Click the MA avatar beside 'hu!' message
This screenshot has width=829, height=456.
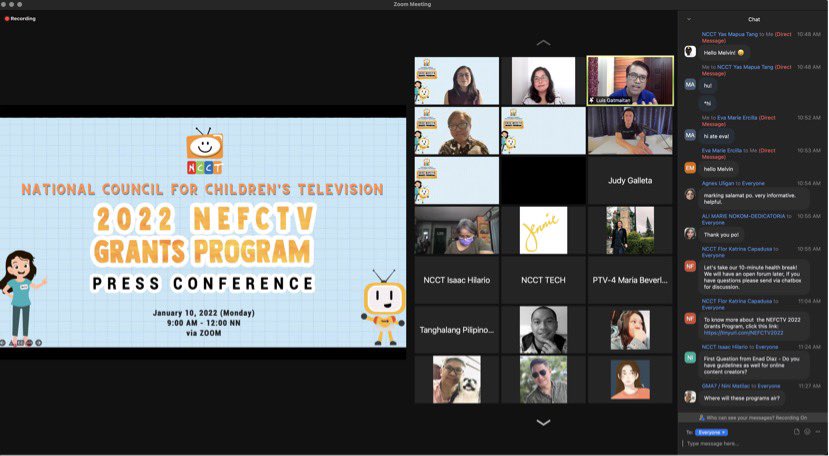690,85
